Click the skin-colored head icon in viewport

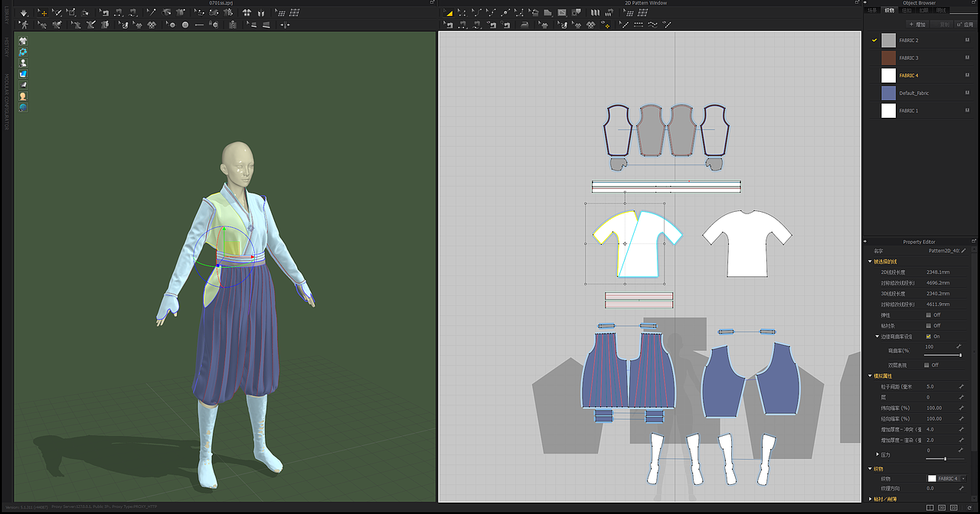point(23,96)
